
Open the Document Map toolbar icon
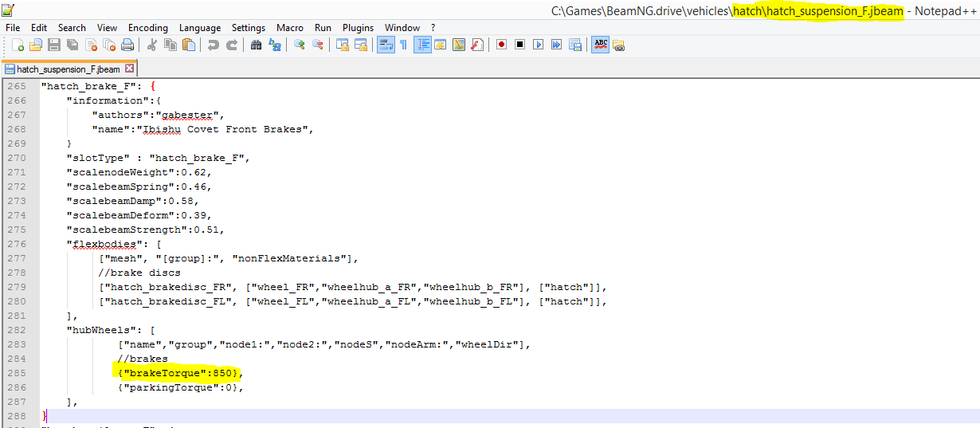(x=458, y=45)
